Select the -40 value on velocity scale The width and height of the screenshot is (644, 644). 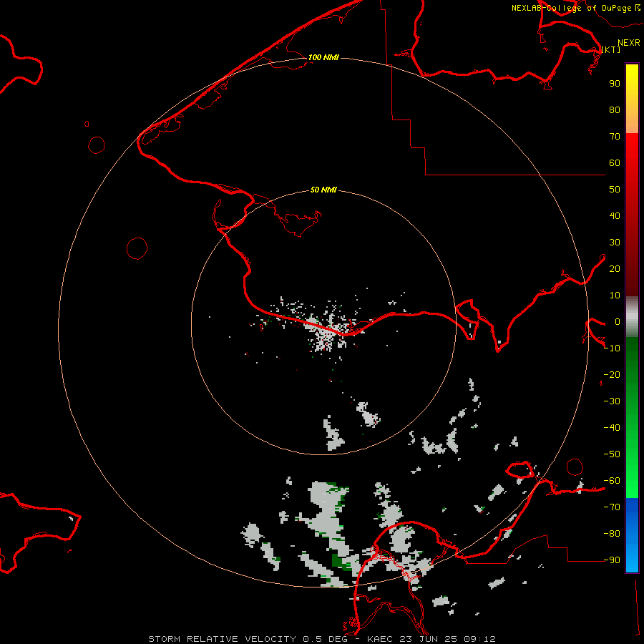coord(612,428)
